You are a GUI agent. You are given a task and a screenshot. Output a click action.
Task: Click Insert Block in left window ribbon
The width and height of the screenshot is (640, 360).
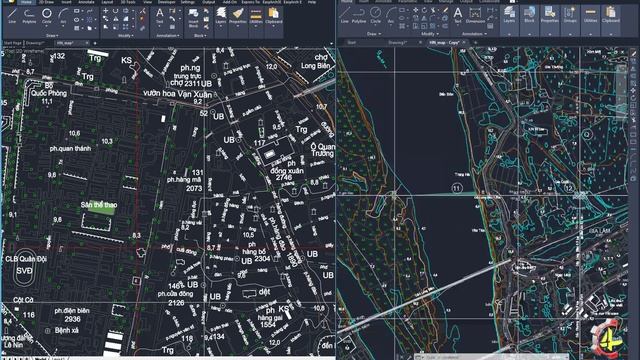pos(193,18)
